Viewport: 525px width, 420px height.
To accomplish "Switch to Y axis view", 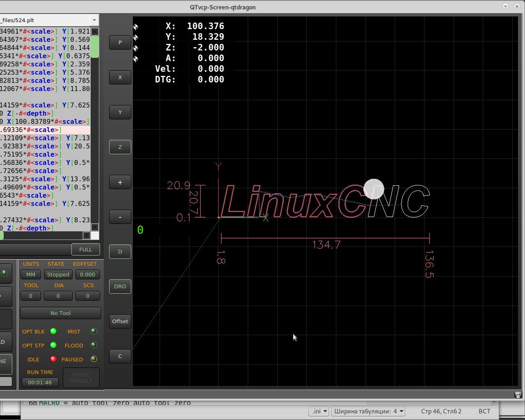I will 120,112.
